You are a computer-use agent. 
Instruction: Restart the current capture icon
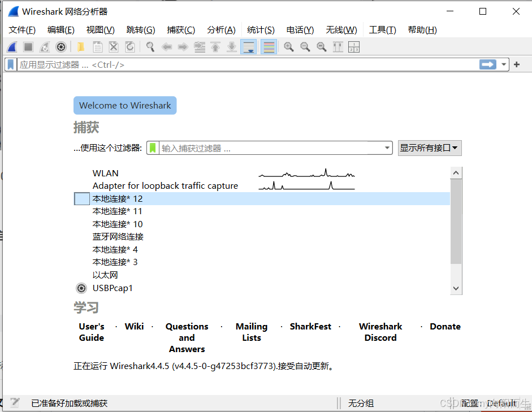pyautogui.click(x=45, y=47)
